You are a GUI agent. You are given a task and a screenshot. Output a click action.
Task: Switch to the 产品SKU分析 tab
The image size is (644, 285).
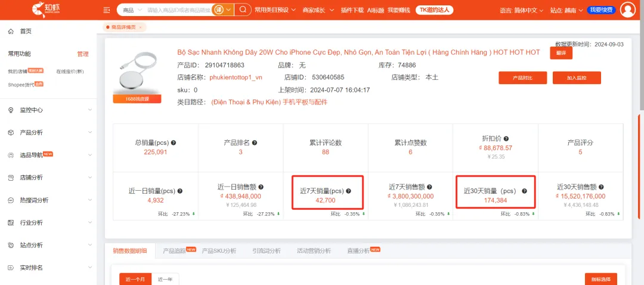coord(219,251)
